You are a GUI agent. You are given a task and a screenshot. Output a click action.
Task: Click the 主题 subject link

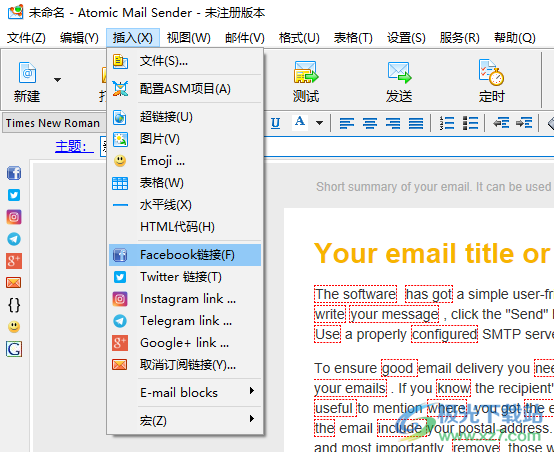(74, 146)
